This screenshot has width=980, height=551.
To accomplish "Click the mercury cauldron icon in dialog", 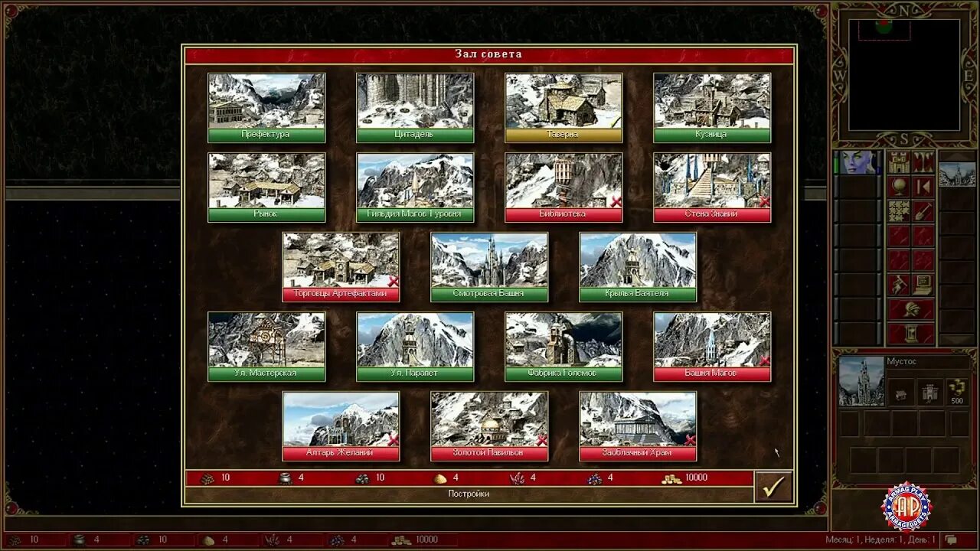I will tap(284, 478).
